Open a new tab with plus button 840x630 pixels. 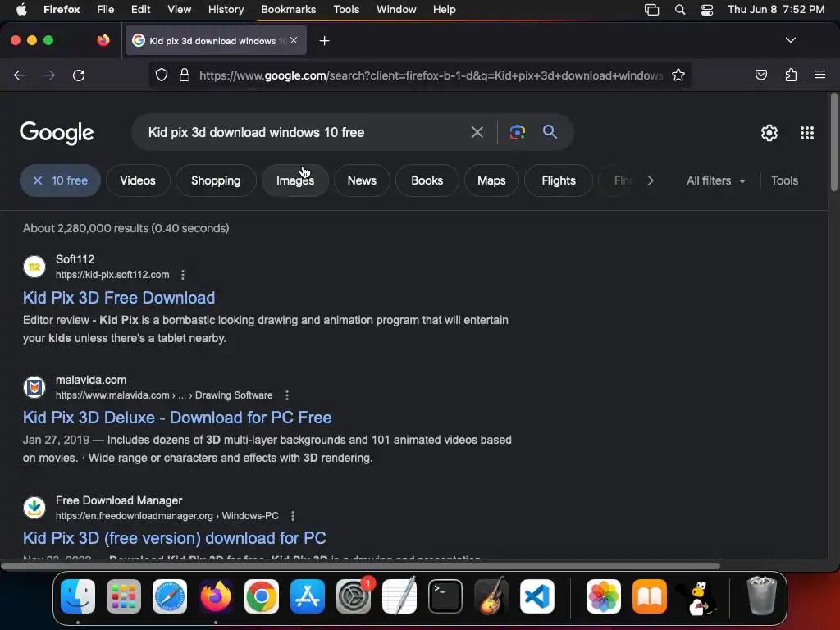coord(324,41)
